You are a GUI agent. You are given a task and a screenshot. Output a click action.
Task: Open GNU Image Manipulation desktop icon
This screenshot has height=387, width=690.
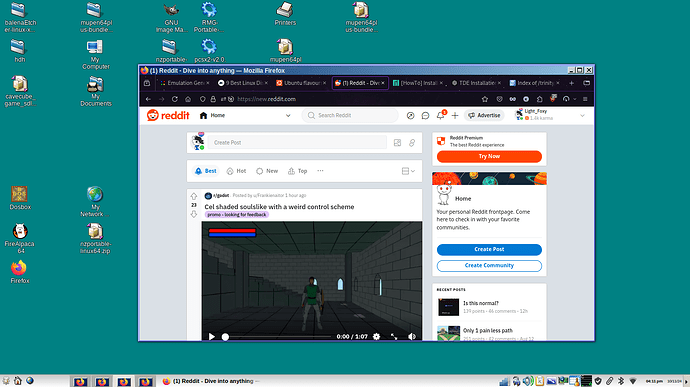pos(171,18)
